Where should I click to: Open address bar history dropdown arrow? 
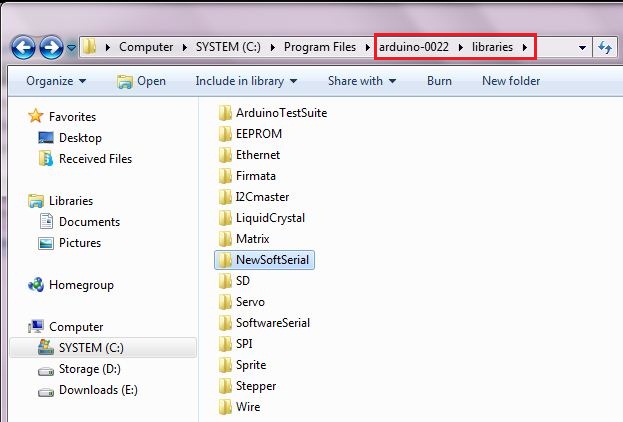(x=582, y=47)
